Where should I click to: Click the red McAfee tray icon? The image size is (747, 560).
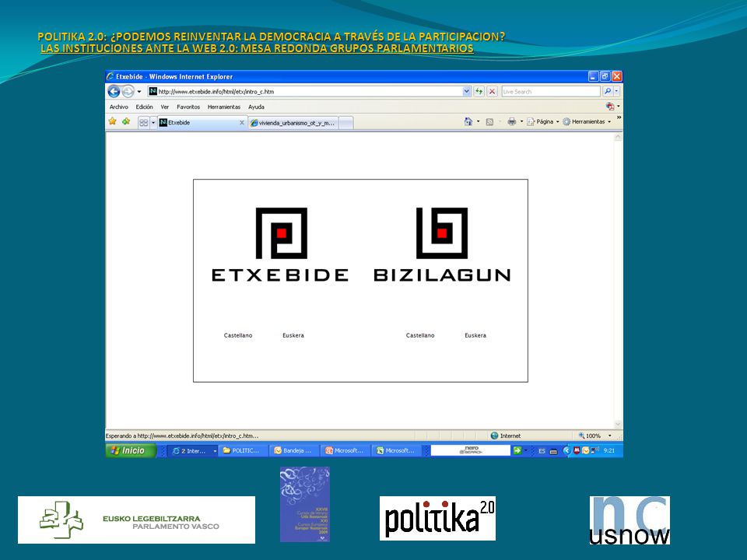pyautogui.click(x=577, y=450)
